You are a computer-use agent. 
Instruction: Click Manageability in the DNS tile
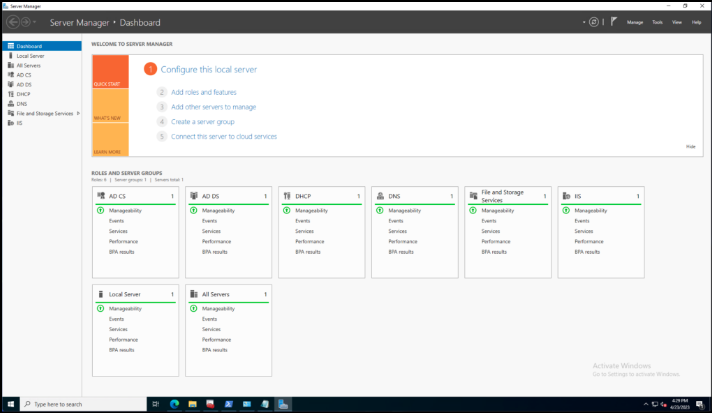[x=405, y=211]
